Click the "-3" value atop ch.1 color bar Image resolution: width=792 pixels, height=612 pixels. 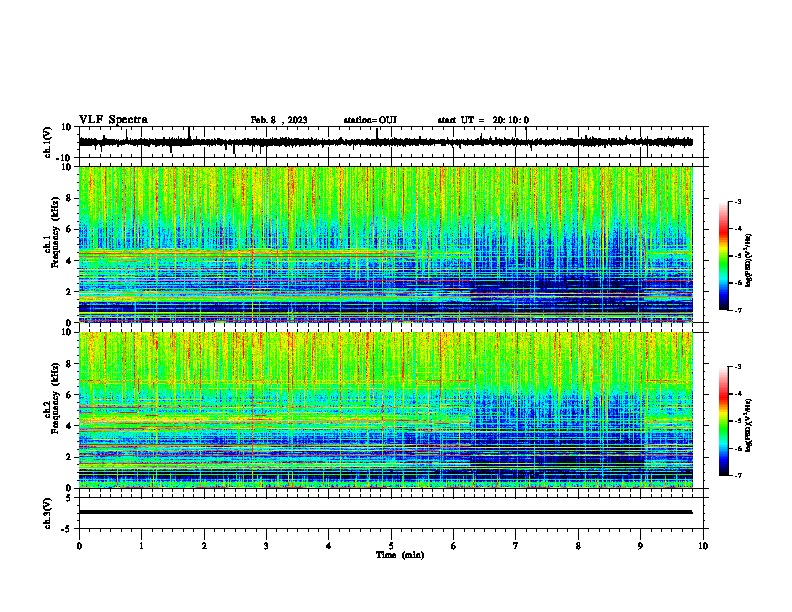coord(737,202)
